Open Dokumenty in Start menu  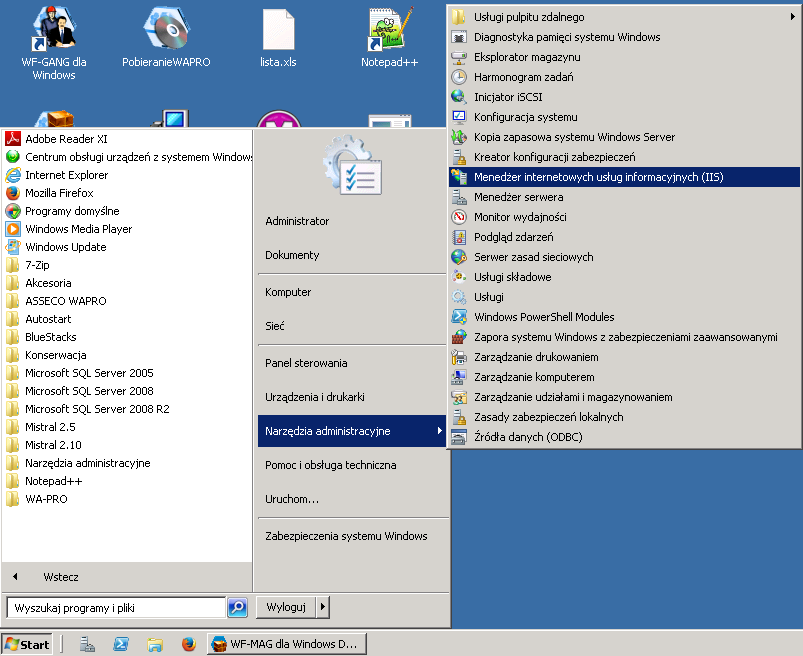pos(352,255)
